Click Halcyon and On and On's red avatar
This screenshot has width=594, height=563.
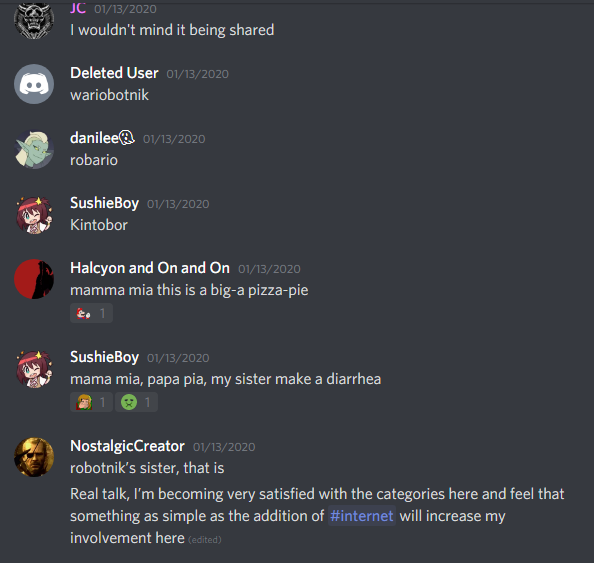click(x=34, y=279)
